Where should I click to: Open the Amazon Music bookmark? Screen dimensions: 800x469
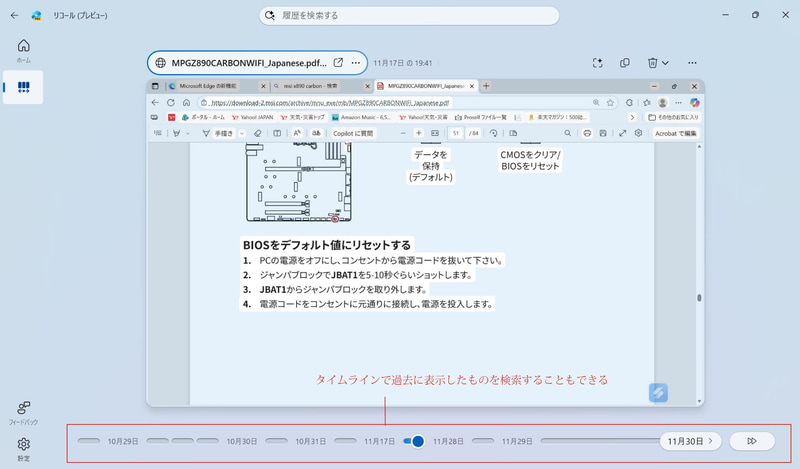point(361,117)
